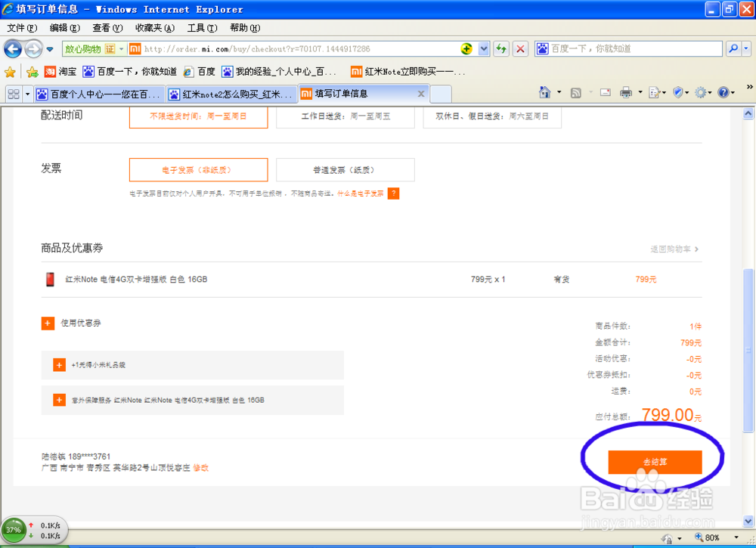Open the 我的经验_个人中心 bookmark
This screenshot has width=756, height=548.
tap(279, 72)
